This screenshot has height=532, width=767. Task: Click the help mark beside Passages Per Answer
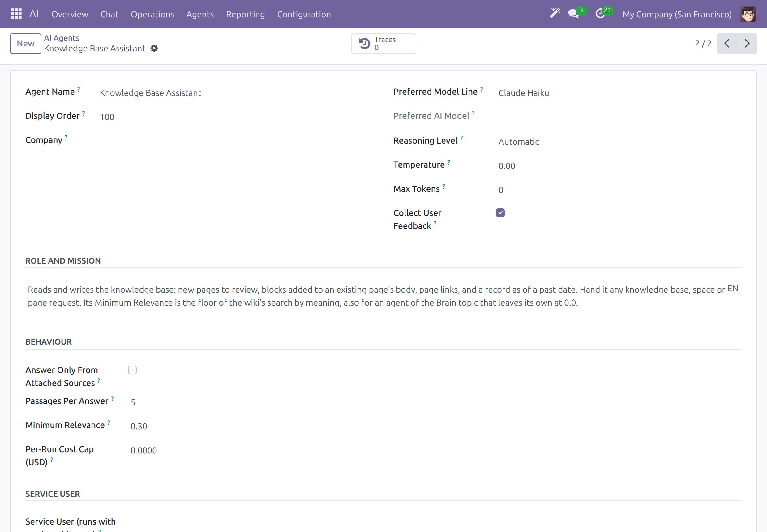(x=112, y=398)
